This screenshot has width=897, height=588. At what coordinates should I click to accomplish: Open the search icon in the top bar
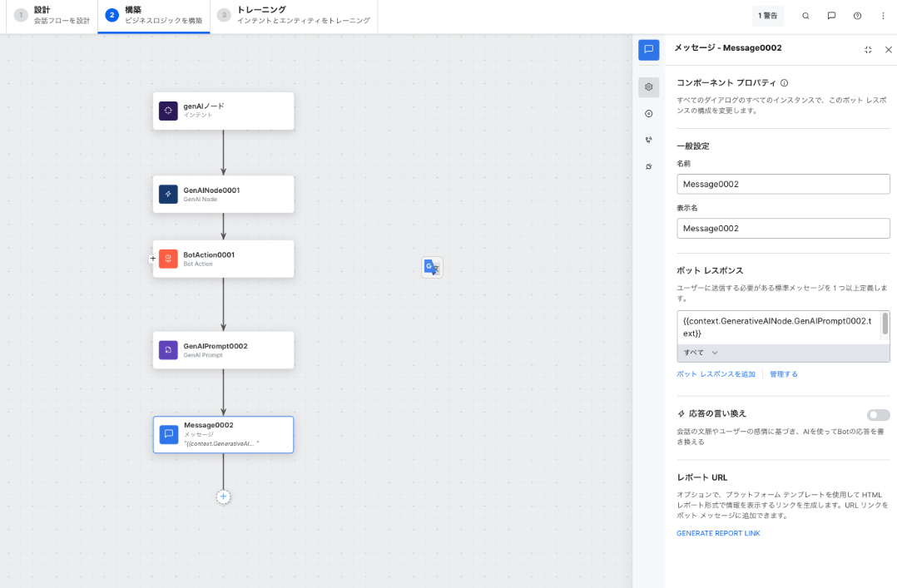point(805,16)
